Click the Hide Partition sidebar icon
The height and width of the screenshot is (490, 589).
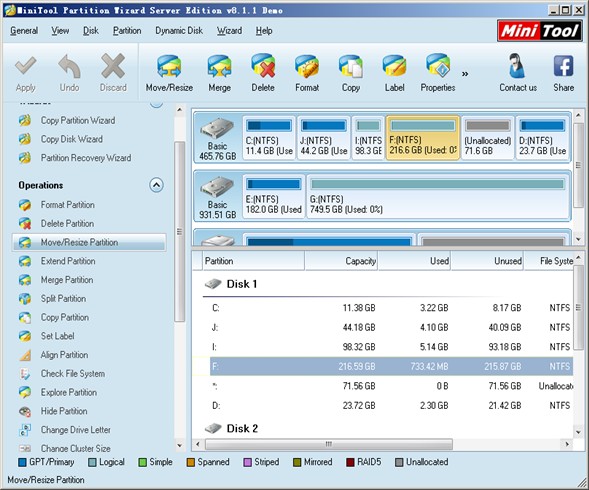pos(25,411)
